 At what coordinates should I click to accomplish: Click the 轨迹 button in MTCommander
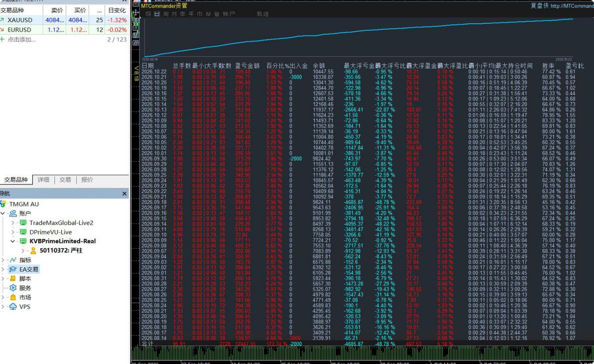pos(263,14)
